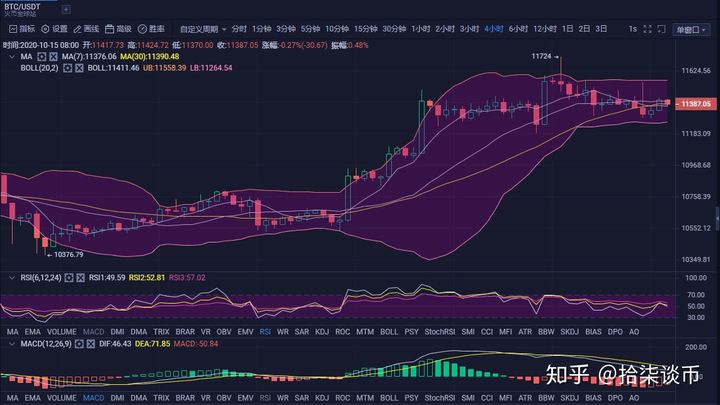Viewport: 720px width, 405px height.
Task: Click the window icon beside fullscreen
Action: point(661,29)
